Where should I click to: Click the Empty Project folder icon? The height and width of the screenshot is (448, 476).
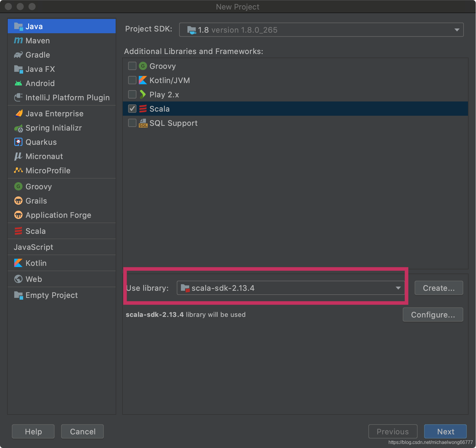(x=18, y=295)
